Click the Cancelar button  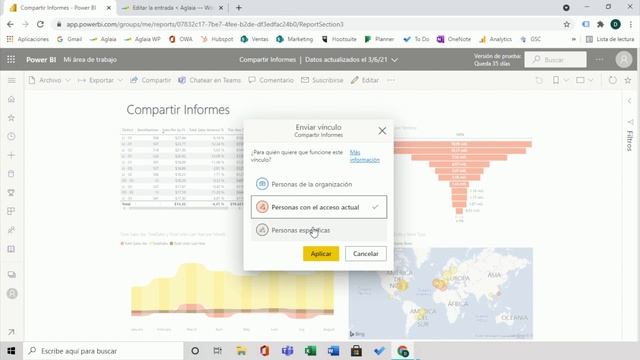tap(366, 253)
